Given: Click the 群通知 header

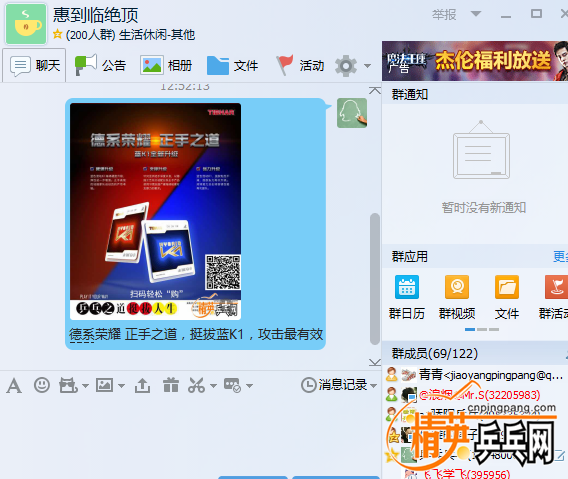Looking at the screenshot, I should 410,95.
